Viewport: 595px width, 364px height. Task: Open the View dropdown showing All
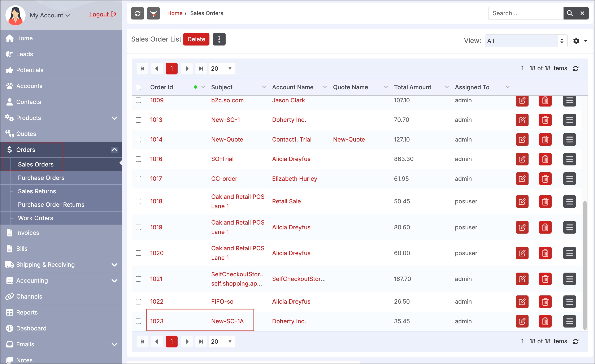(526, 41)
